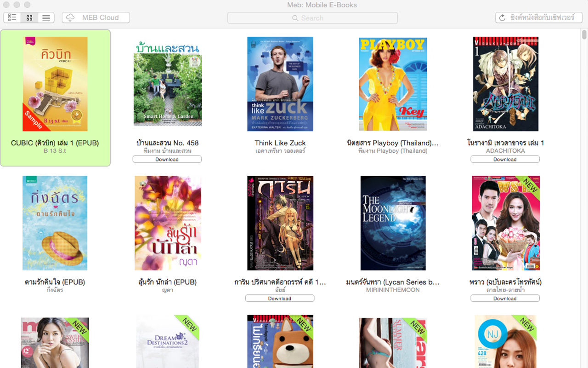This screenshot has height=368, width=588.
Task: Open the Think Like Zuck cover
Action: click(x=280, y=84)
